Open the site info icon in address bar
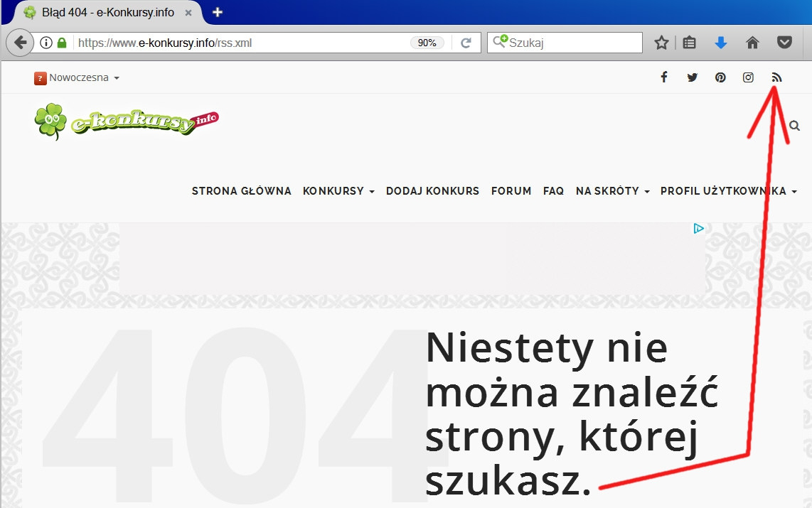 (46, 43)
